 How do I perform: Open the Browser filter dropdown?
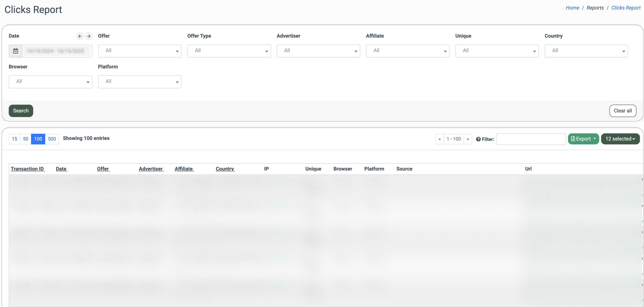[50, 82]
